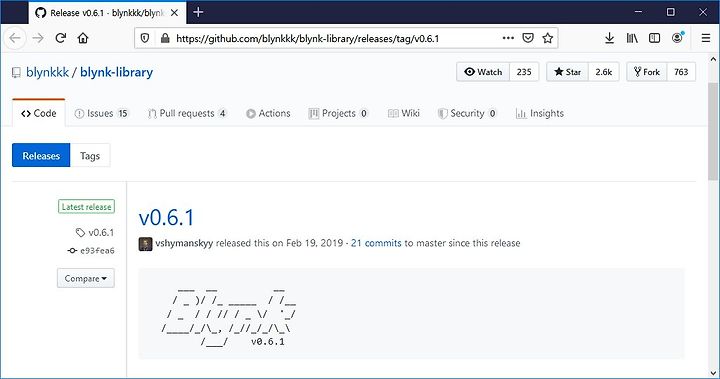Open the vshymanskyy user profile
The width and height of the screenshot is (720, 379).
tap(184, 243)
